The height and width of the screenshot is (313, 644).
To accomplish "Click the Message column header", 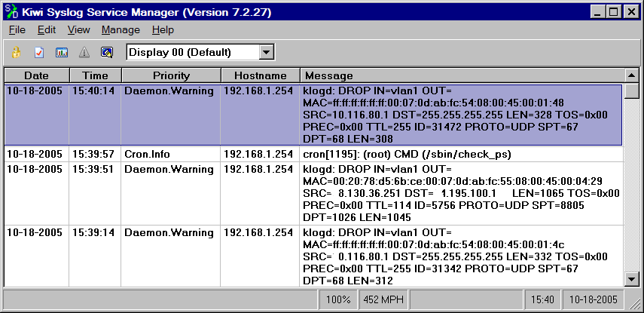I will click(x=462, y=75).
